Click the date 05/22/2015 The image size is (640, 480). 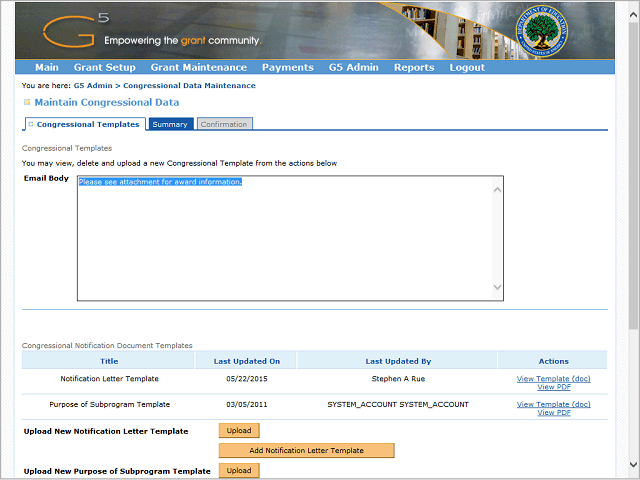[247, 379]
